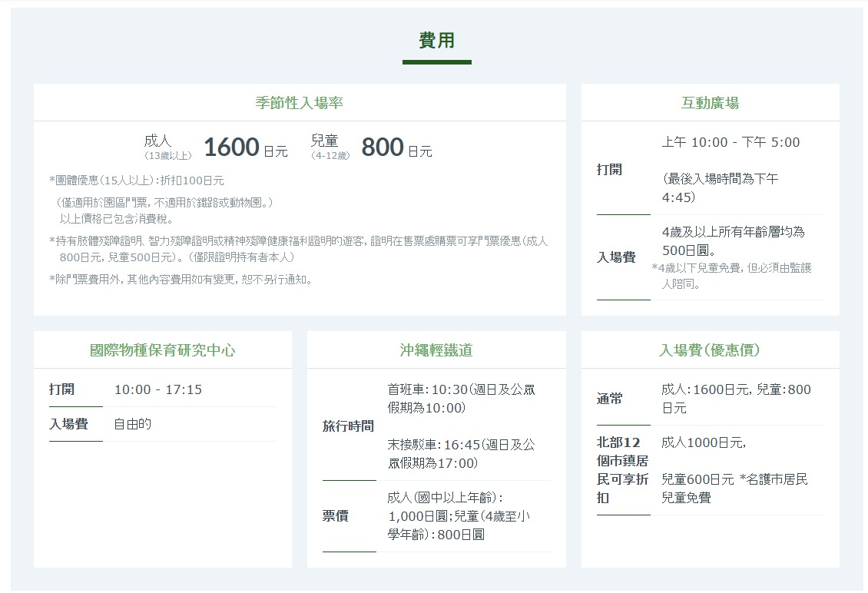The width and height of the screenshot is (868, 593).
Task: Click 入場費 label in 互動廣場 card
Action: (616, 257)
